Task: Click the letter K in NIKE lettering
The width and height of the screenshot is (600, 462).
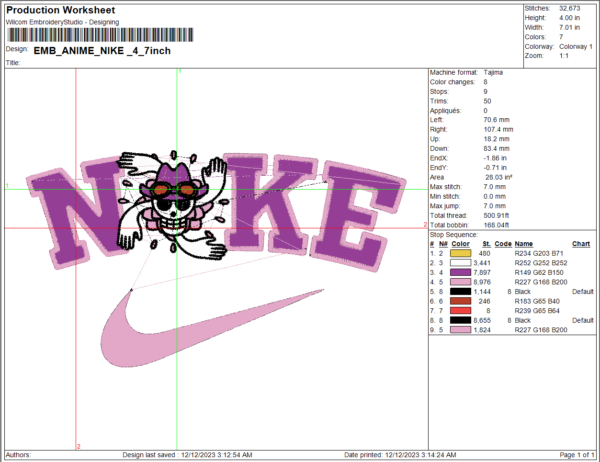Action: tap(271, 204)
